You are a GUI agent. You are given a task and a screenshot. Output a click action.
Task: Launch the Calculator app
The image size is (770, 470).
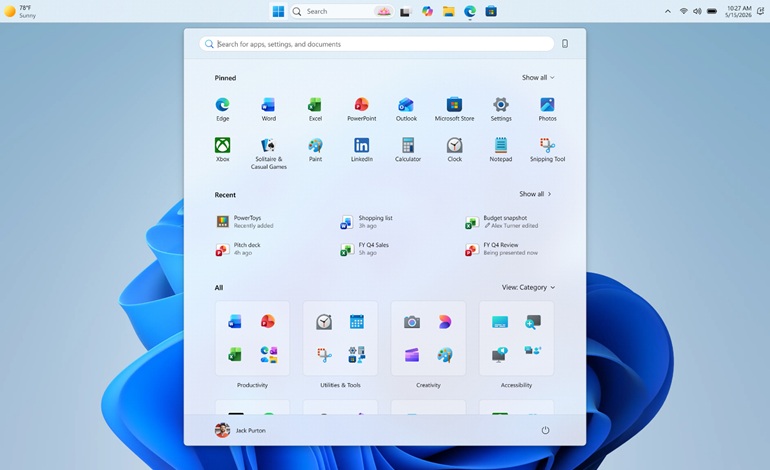click(x=408, y=150)
